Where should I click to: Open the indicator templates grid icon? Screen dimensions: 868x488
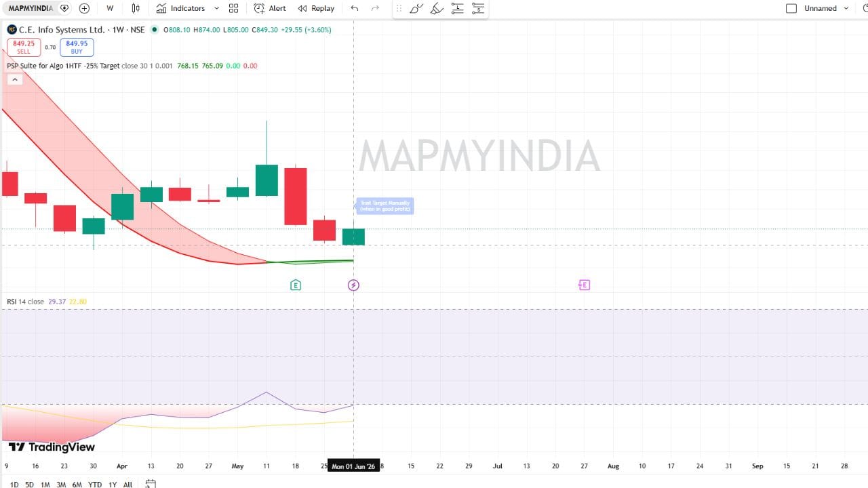coord(233,8)
